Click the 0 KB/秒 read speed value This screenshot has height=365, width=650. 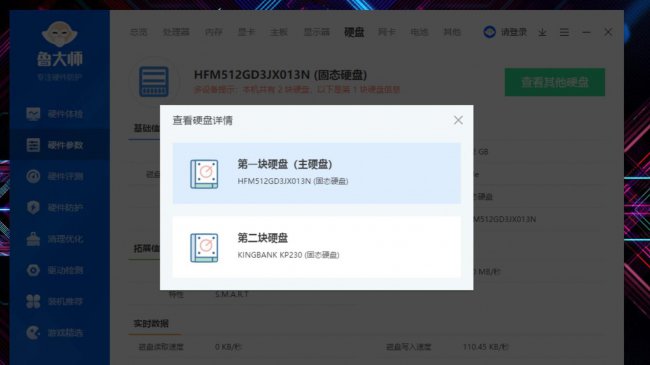coord(228,347)
